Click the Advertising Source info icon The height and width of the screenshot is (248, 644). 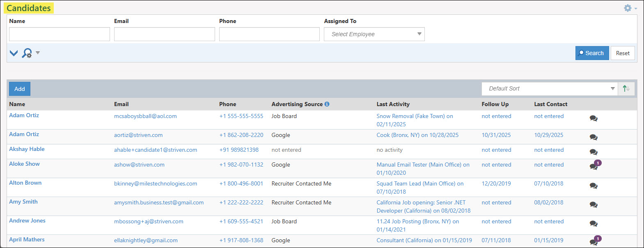pos(327,104)
